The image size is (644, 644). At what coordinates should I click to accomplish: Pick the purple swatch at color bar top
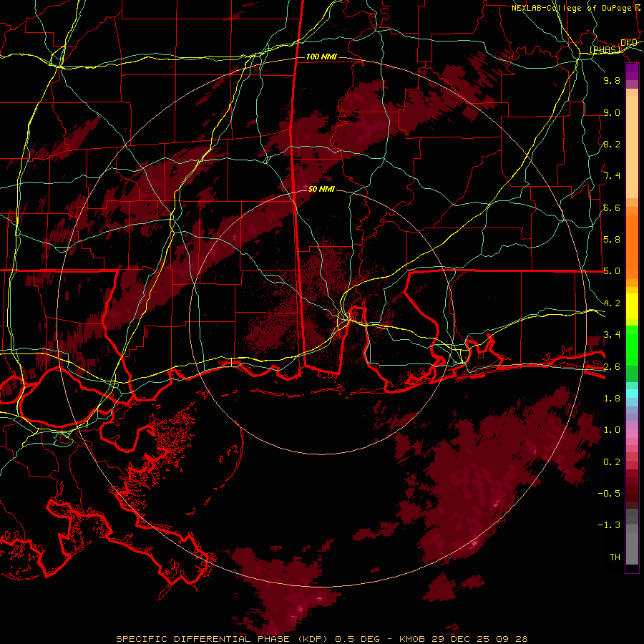[632, 72]
